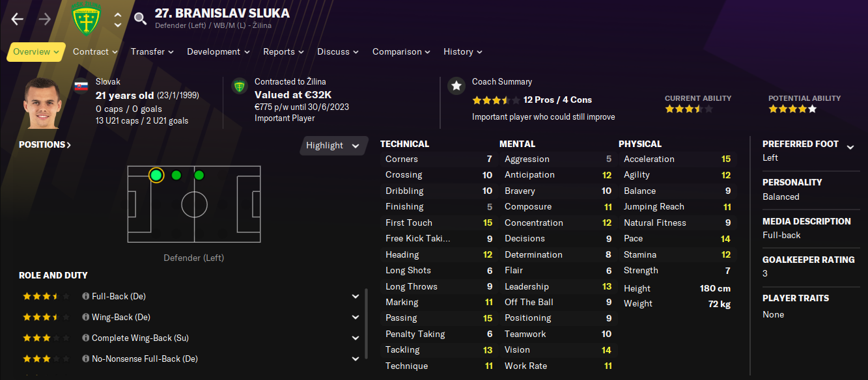
Task: Click the back arrow navigation icon
Action: (18, 19)
